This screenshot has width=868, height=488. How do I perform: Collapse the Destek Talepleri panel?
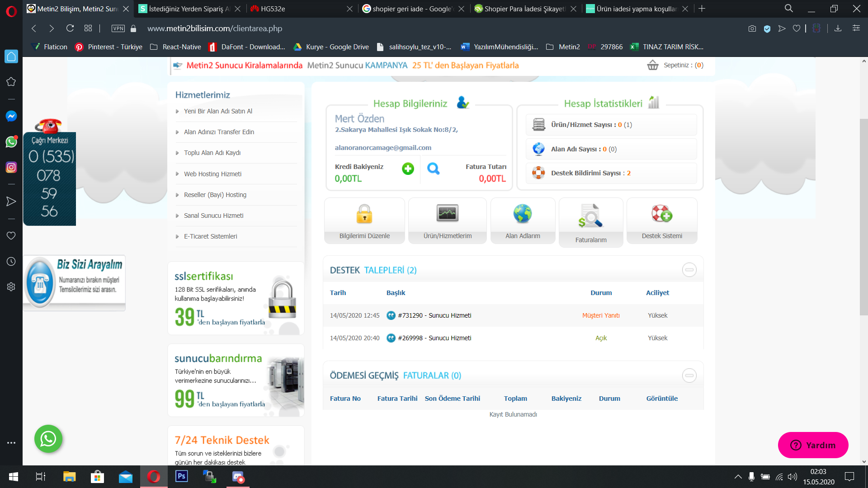(x=689, y=270)
